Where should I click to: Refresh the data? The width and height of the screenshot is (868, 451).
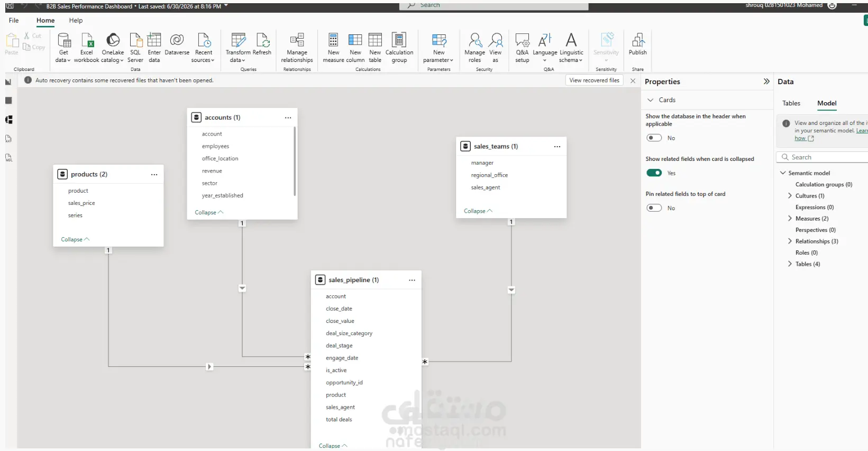click(262, 44)
